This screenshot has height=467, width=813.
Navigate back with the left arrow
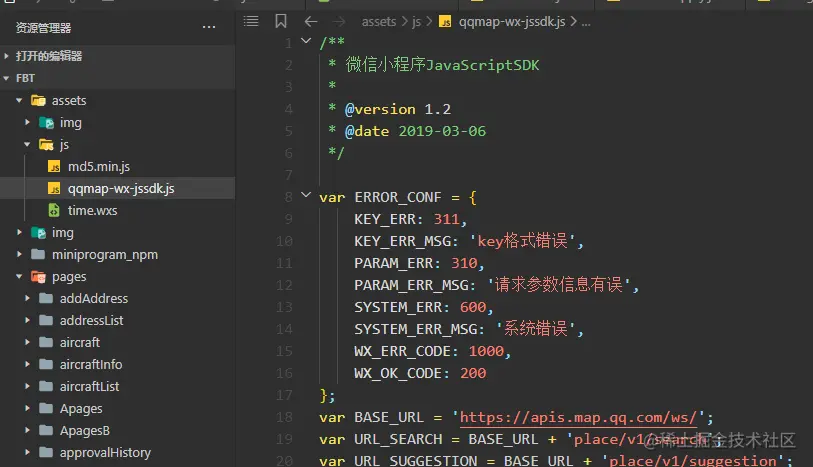pos(311,22)
